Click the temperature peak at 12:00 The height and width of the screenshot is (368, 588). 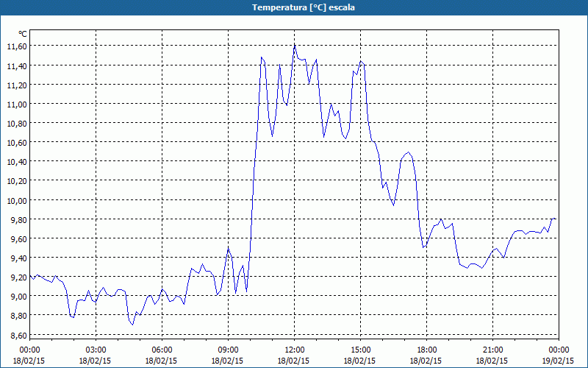pyautogui.click(x=295, y=46)
